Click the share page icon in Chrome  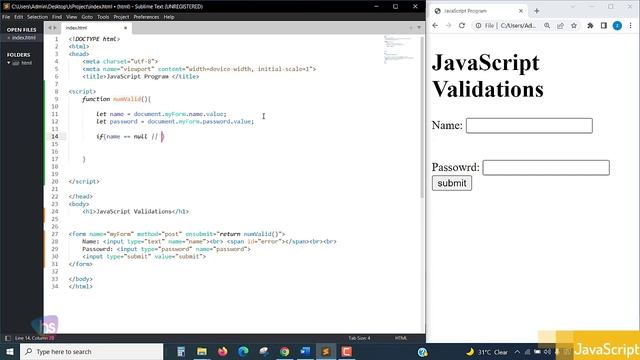[x=560, y=25]
